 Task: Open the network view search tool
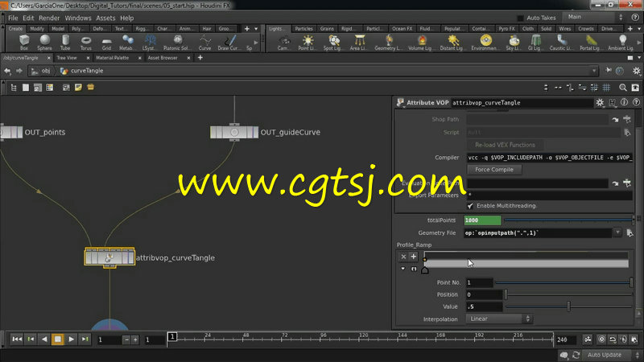pyautogui.click(x=622, y=88)
